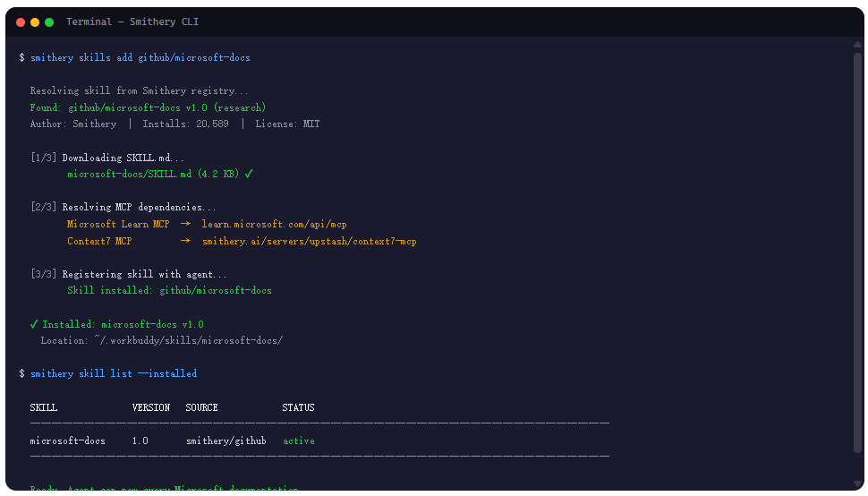Click the 'VERSION' column header
868x496 pixels.
point(151,407)
